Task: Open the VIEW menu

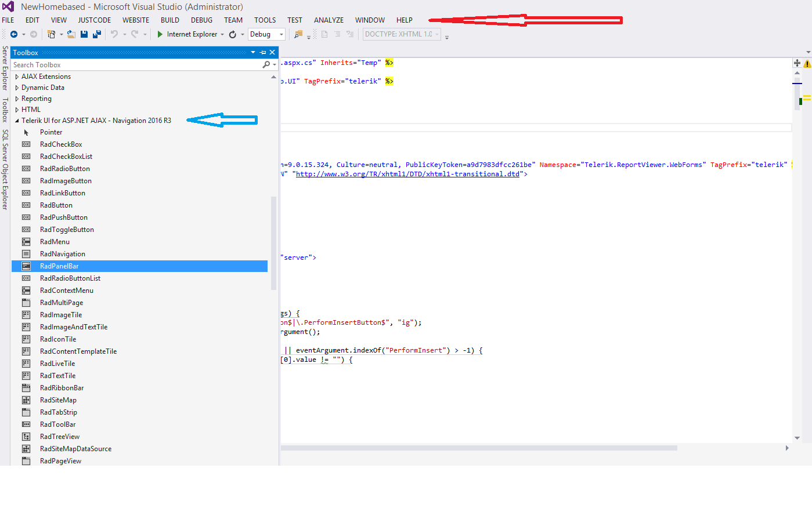Action: click(59, 20)
